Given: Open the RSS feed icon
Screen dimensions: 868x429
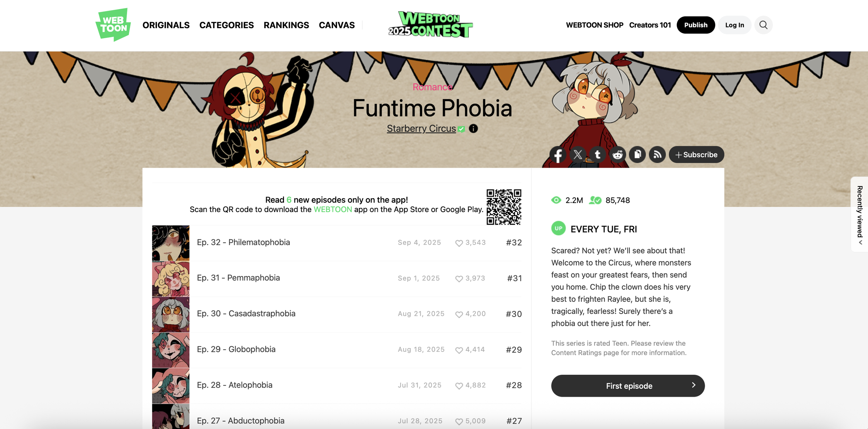Looking at the screenshot, I should [x=657, y=155].
